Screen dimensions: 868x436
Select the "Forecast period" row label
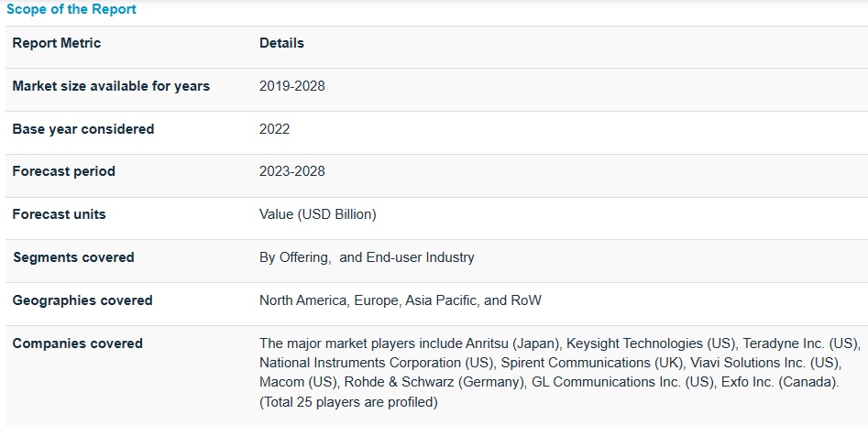tap(64, 171)
